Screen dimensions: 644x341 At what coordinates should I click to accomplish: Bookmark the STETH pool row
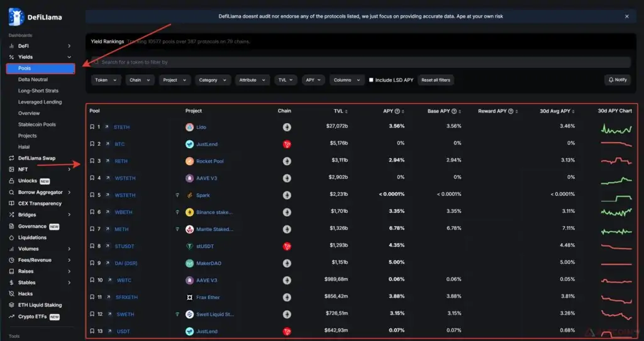pos(92,127)
